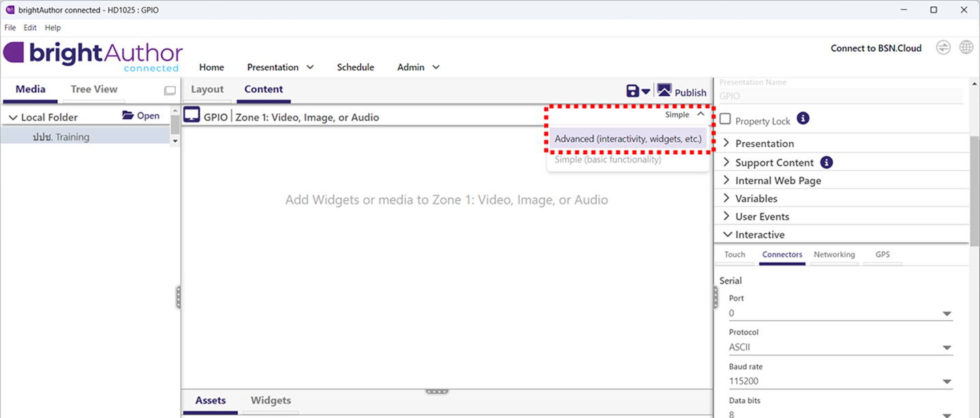Select Advanced (interactivity, widgets, etc.)
980x418 pixels.
click(628, 138)
